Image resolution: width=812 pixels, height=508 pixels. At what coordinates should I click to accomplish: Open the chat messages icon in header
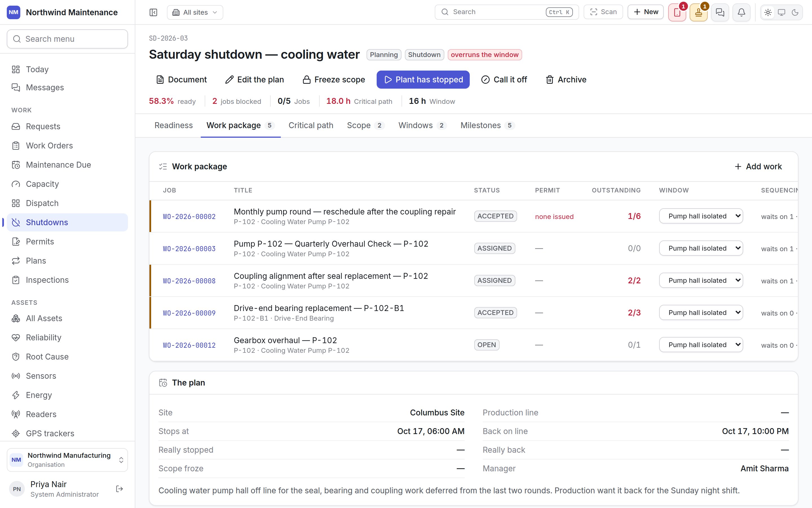click(720, 12)
